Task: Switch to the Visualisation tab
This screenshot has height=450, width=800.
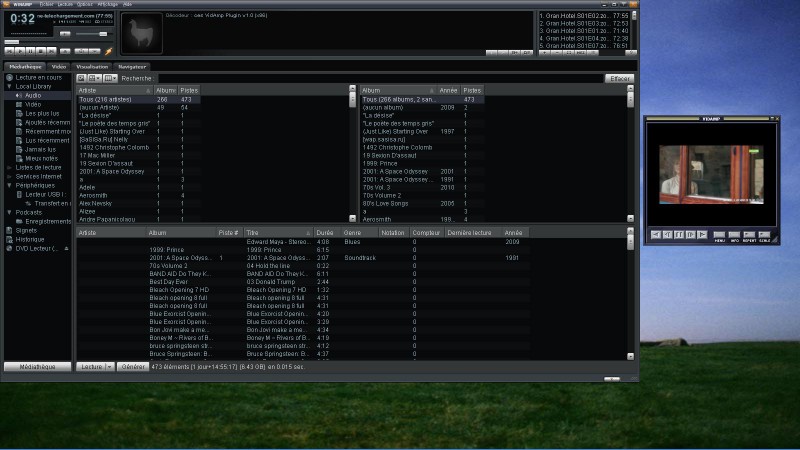Action: (92, 67)
